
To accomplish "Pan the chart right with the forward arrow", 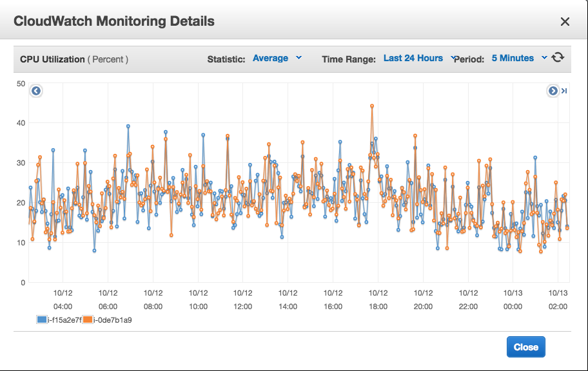I will click(x=553, y=91).
